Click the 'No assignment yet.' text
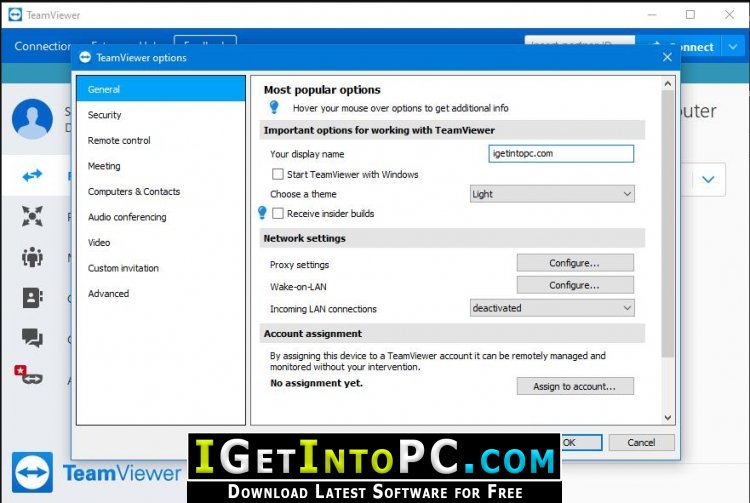The width and height of the screenshot is (750, 503). 316,383
